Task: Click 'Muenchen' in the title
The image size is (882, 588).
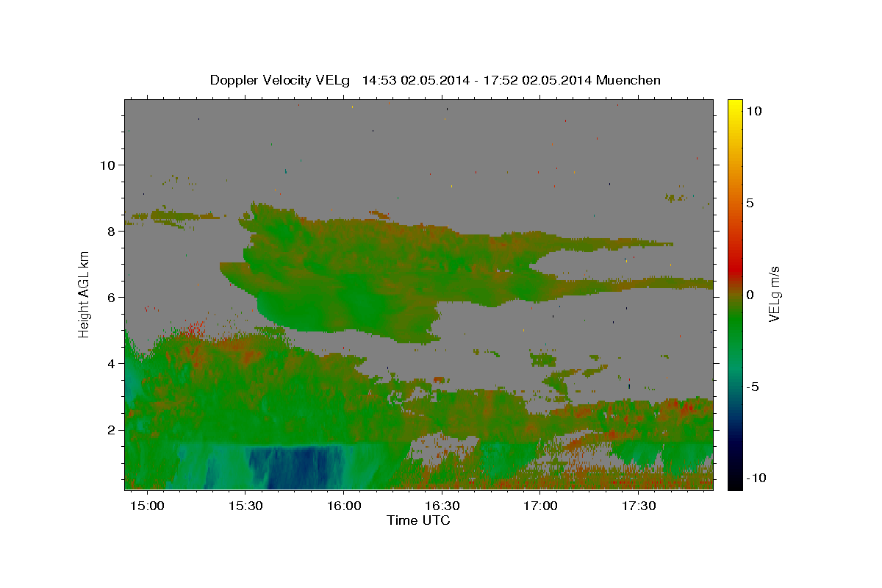Action: click(x=629, y=80)
